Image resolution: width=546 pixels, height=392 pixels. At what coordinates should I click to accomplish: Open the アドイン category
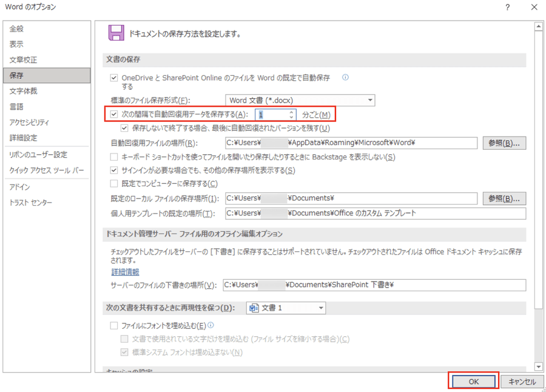47,187
